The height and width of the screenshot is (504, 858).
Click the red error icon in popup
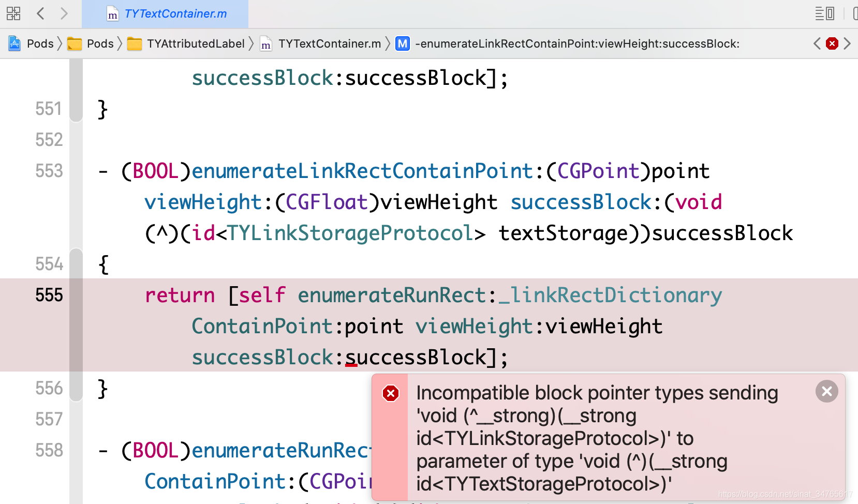coord(391,393)
